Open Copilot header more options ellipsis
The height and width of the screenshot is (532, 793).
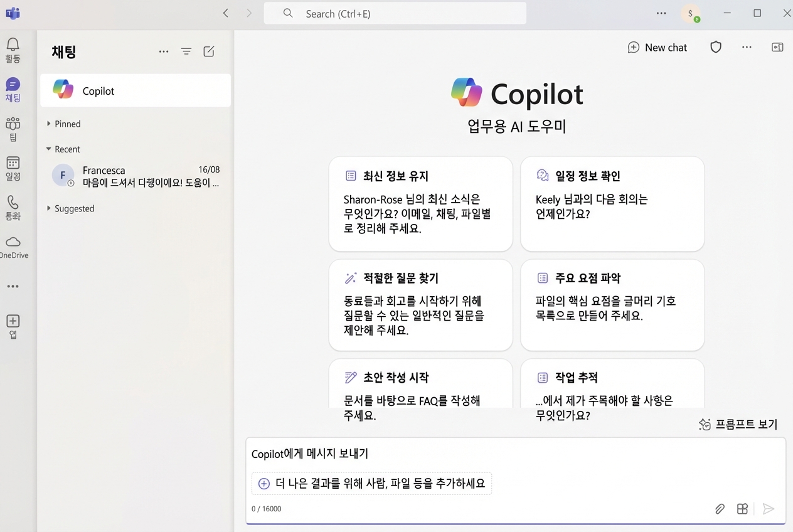(x=747, y=47)
